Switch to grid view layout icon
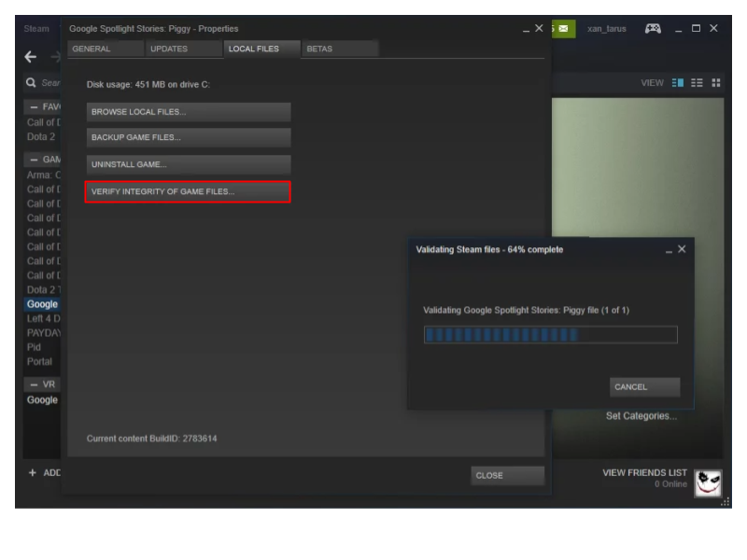The image size is (747, 560). (x=716, y=83)
